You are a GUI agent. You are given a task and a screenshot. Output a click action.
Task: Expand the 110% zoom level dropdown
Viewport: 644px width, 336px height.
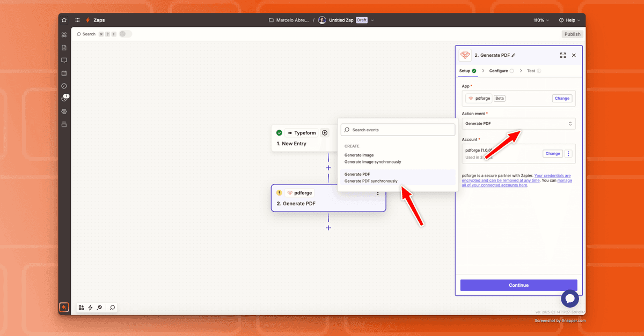pos(541,20)
